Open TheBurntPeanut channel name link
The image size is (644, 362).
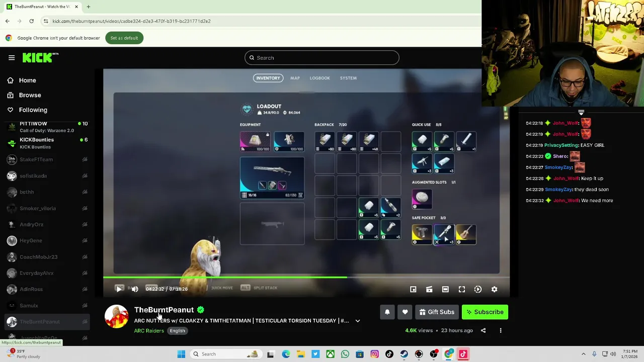[164, 310]
